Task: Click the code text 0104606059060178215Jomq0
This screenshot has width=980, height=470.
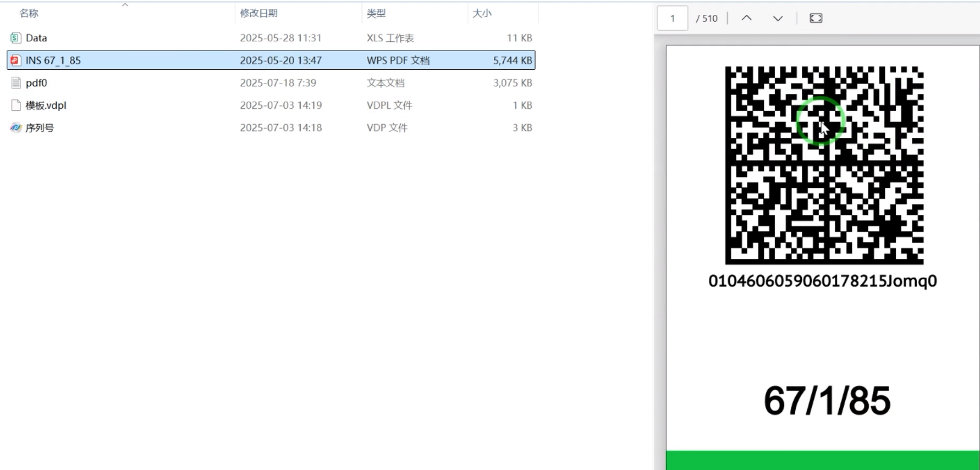Action: [823, 281]
